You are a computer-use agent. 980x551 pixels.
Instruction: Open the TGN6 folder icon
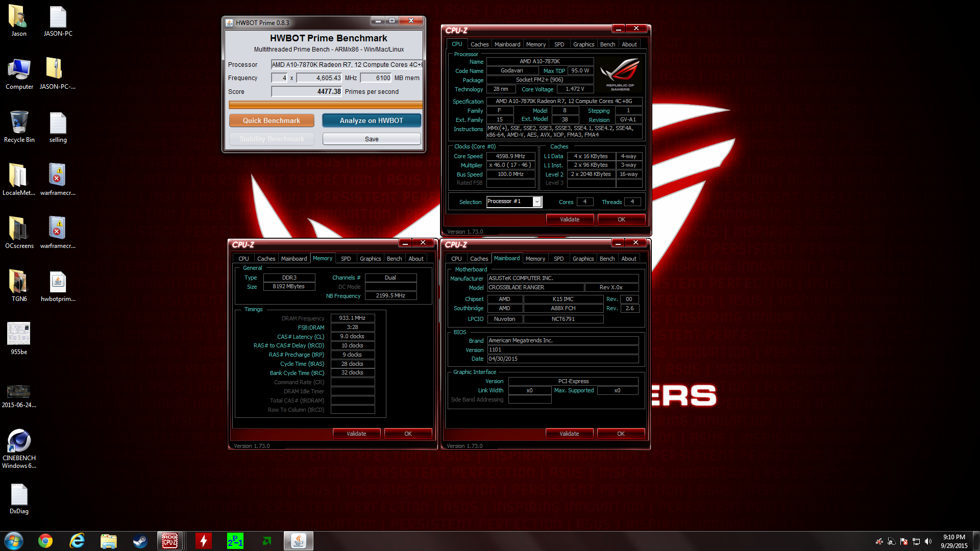[x=19, y=286]
